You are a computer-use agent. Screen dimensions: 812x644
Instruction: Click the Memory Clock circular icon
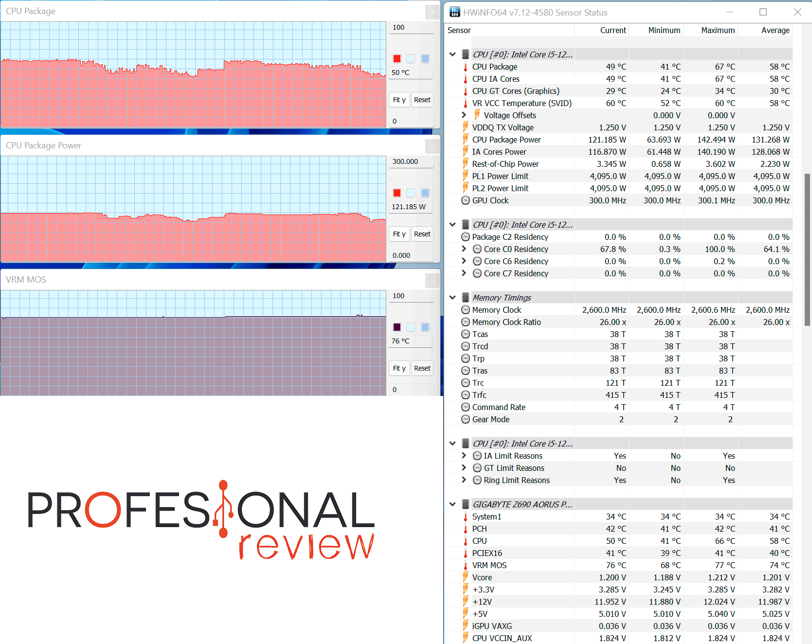(x=466, y=310)
